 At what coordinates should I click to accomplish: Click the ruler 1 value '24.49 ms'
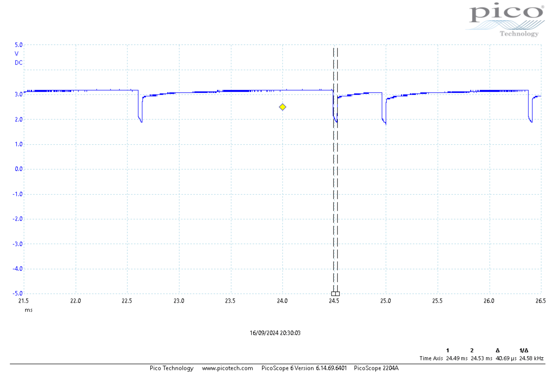coord(457,358)
